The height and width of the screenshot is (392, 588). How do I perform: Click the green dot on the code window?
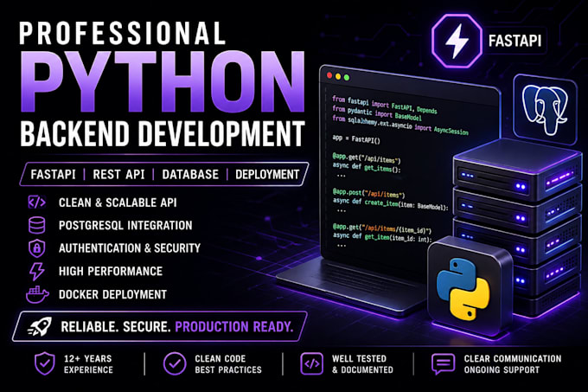tap(347, 78)
